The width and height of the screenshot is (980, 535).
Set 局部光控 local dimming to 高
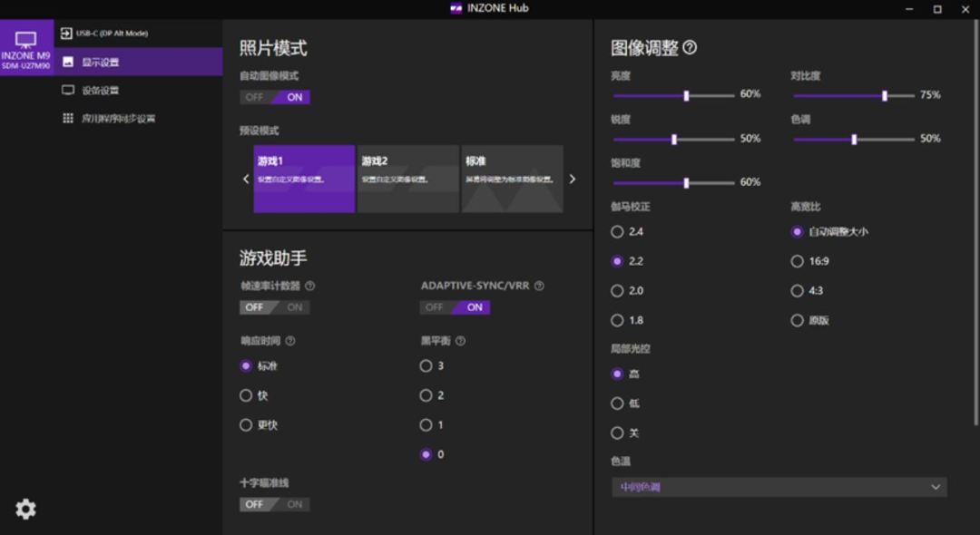pyautogui.click(x=617, y=374)
